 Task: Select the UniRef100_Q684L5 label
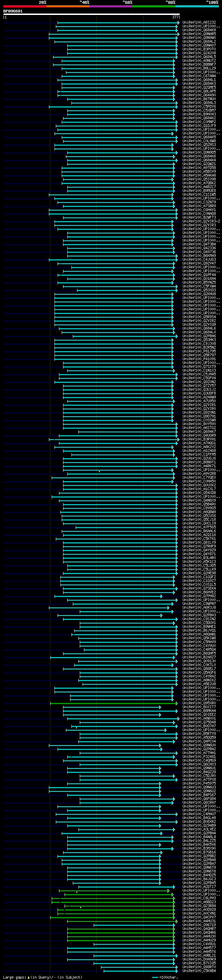pos(199,57)
